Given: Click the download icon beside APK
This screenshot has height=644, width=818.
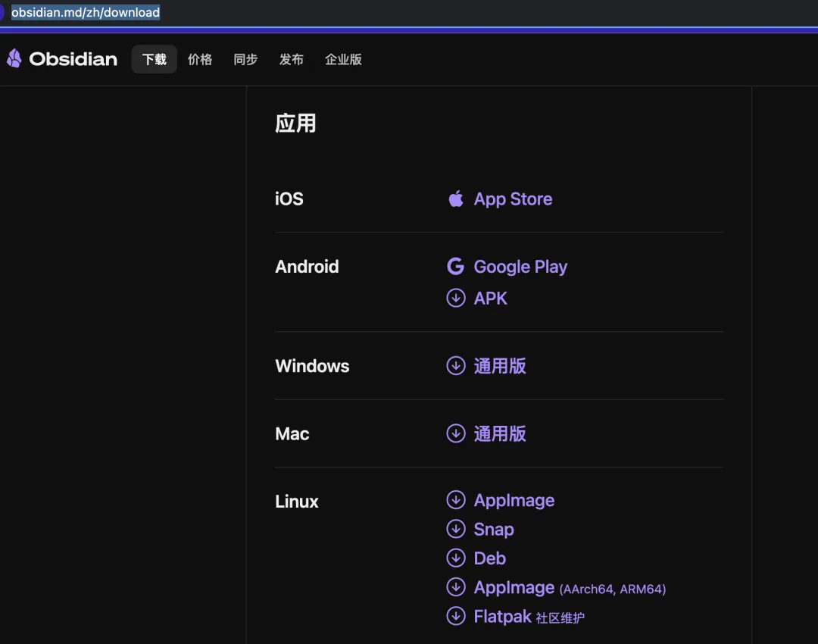Looking at the screenshot, I should (x=456, y=298).
